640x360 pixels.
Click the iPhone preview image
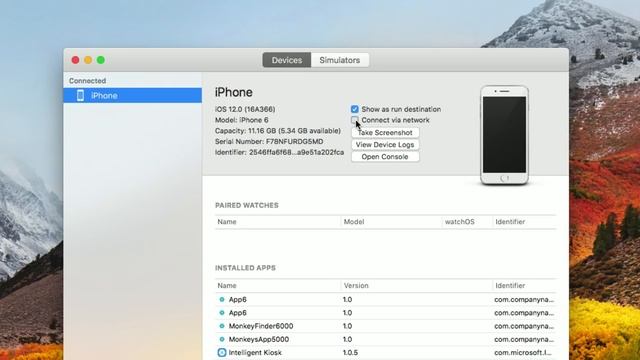[x=504, y=135]
